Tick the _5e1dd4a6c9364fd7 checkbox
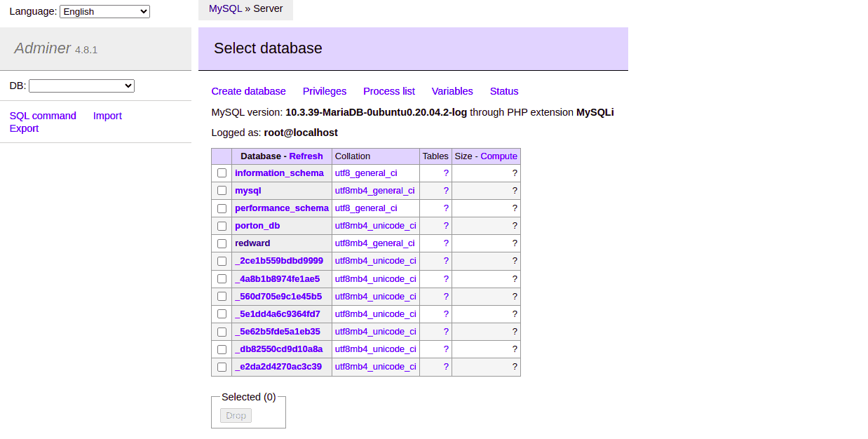868x439 pixels. coord(222,313)
